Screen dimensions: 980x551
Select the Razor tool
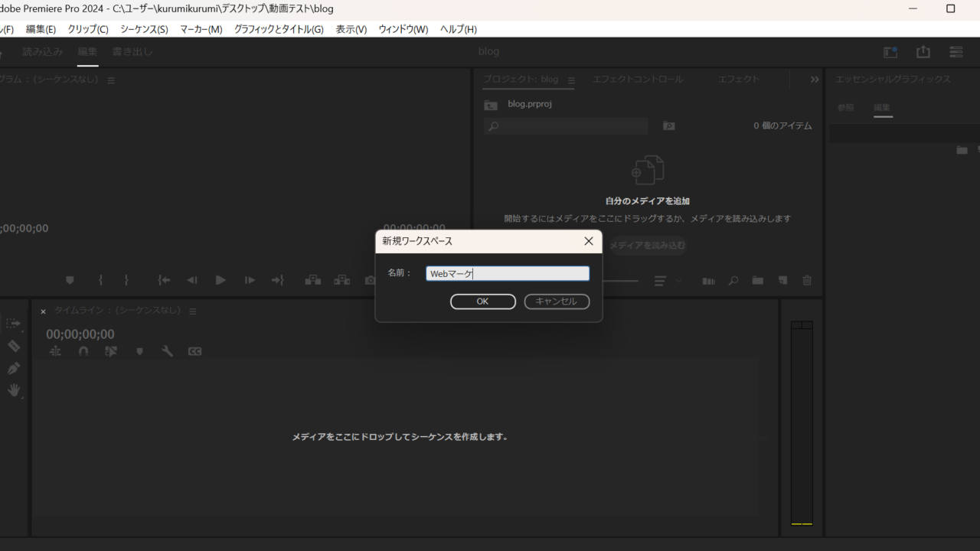(14, 346)
